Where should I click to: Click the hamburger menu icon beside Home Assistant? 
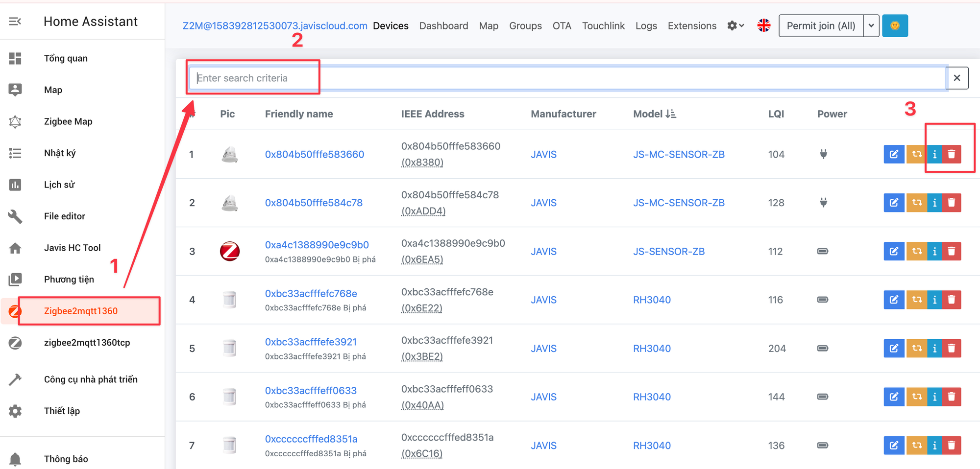pos(15,22)
